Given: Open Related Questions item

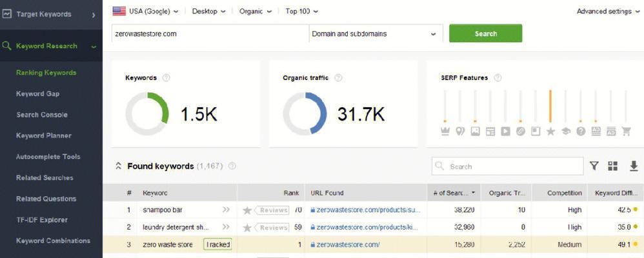Looking at the screenshot, I should pyautogui.click(x=46, y=199).
